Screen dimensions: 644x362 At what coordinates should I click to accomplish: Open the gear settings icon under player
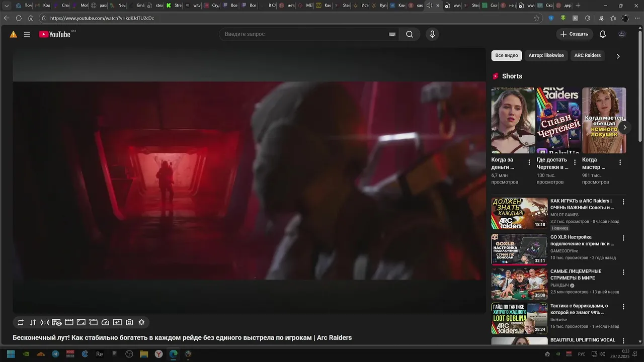(141, 322)
